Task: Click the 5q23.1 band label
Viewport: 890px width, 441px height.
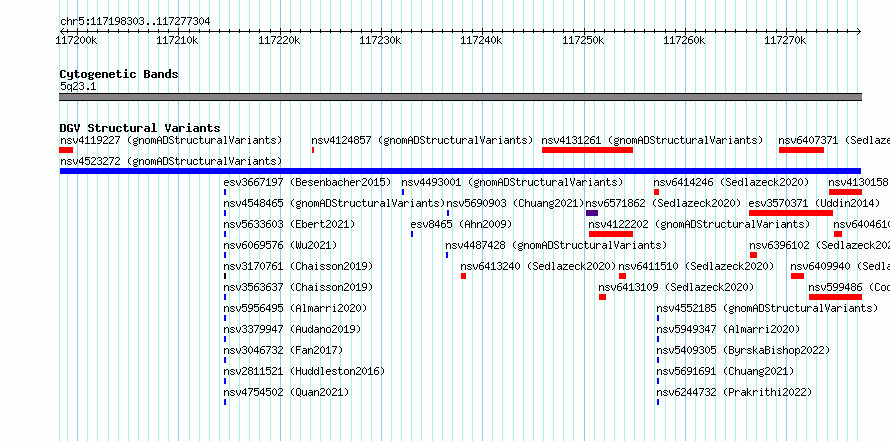Action: (x=78, y=86)
